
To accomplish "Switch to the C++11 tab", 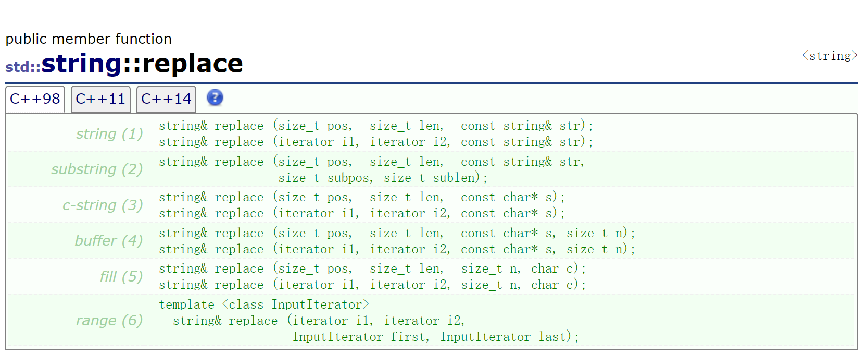I will click(x=100, y=99).
